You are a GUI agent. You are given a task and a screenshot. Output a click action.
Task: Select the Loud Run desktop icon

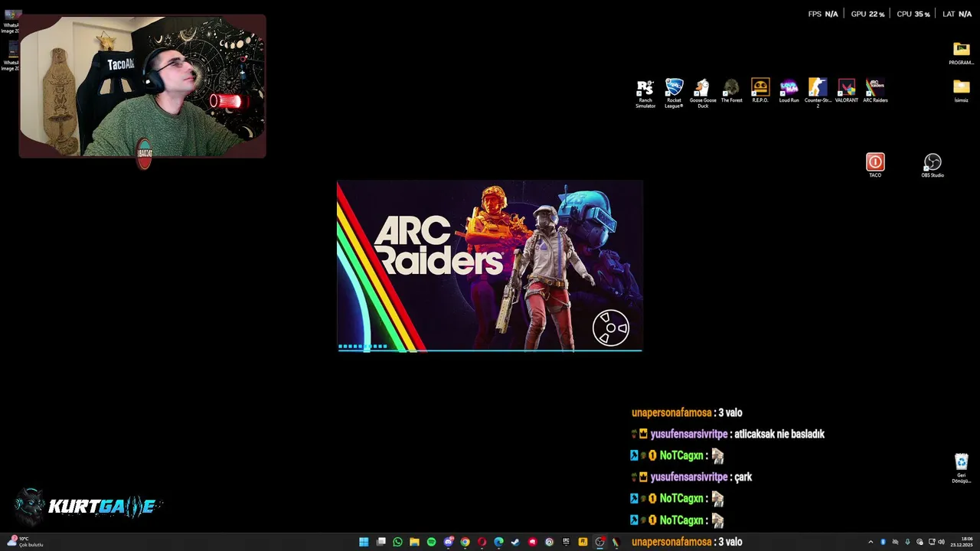789,91
